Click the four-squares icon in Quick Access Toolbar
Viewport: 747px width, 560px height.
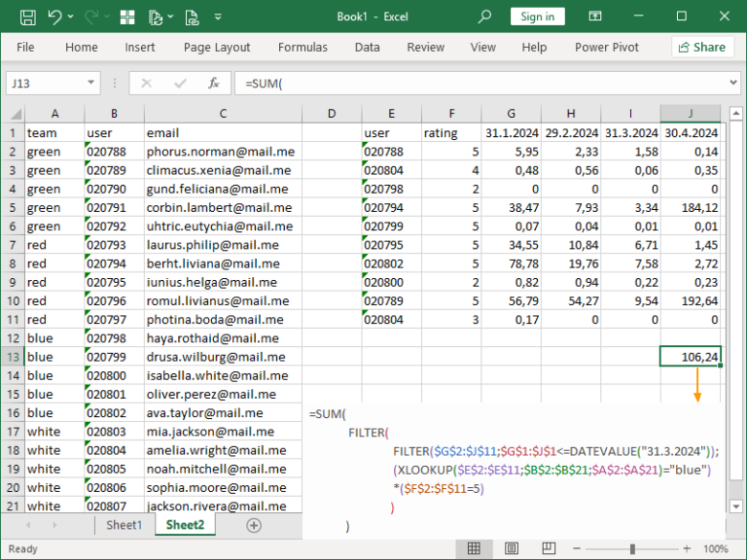point(127,17)
